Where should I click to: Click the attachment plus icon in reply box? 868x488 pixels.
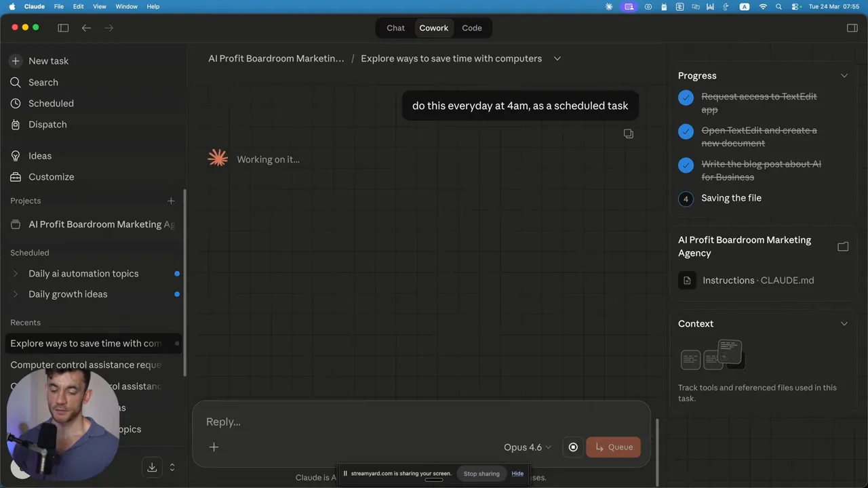[x=214, y=447]
